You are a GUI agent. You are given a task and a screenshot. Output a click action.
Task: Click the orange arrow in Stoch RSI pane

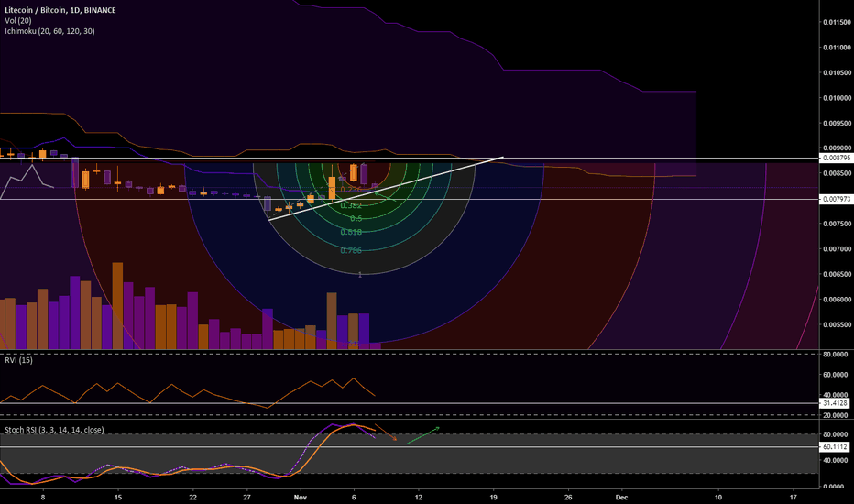(x=386, y=433)
